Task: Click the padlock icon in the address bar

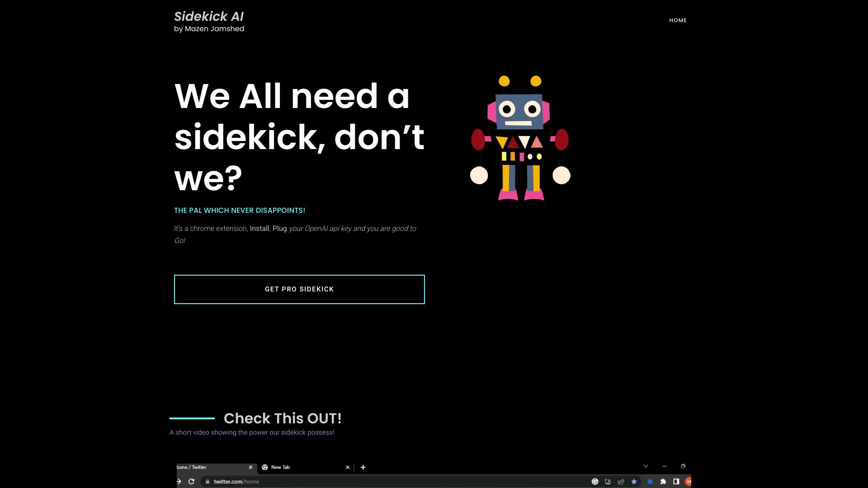Action: tap(208, 482)
